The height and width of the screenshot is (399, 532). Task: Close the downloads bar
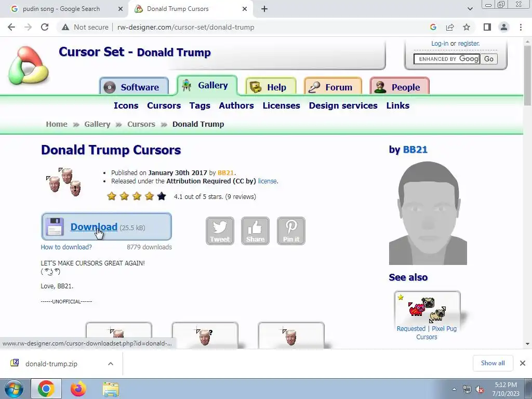pyautogui.click(x=523, y=363)
